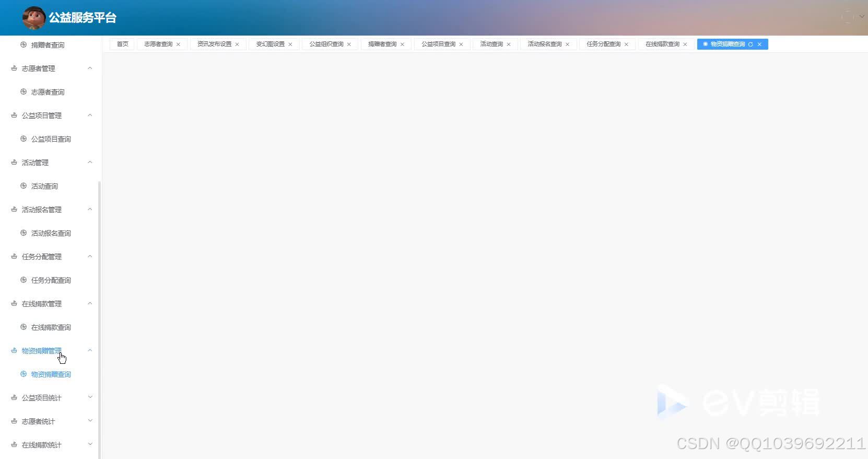The image size is (868, 459).
Task: Click the 物资捐赠查询 sidebar item icon
Action: [24, 374]
